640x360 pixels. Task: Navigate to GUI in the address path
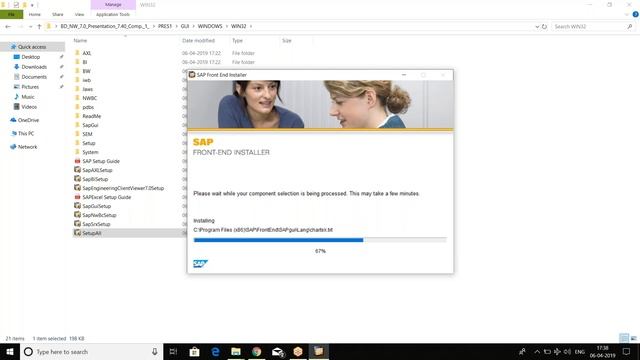click(x=185, y=26)
